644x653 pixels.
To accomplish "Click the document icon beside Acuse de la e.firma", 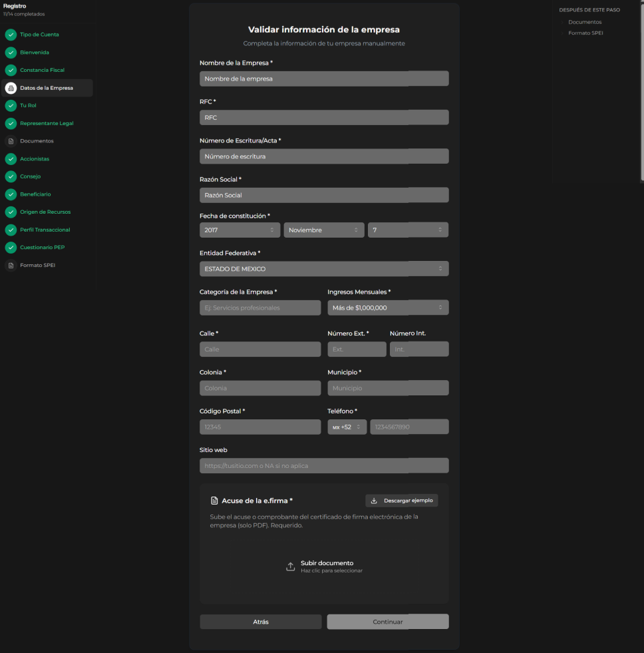I will tap(214, 501).
